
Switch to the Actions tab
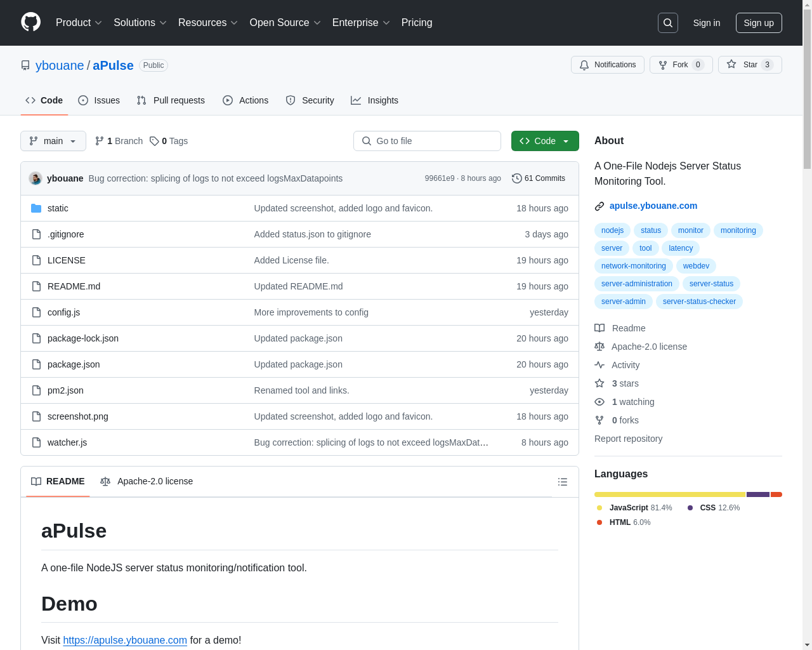[246, 100]
